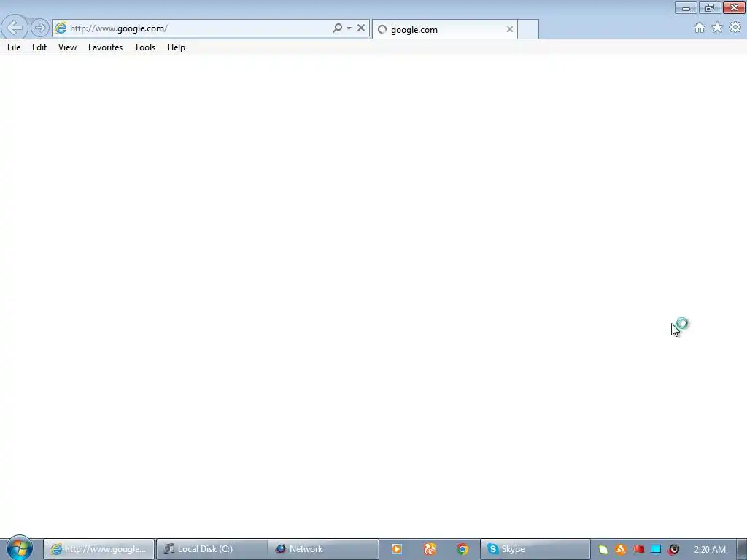Open the Edit menu
The image size is (747, 560).
(39, 47)
